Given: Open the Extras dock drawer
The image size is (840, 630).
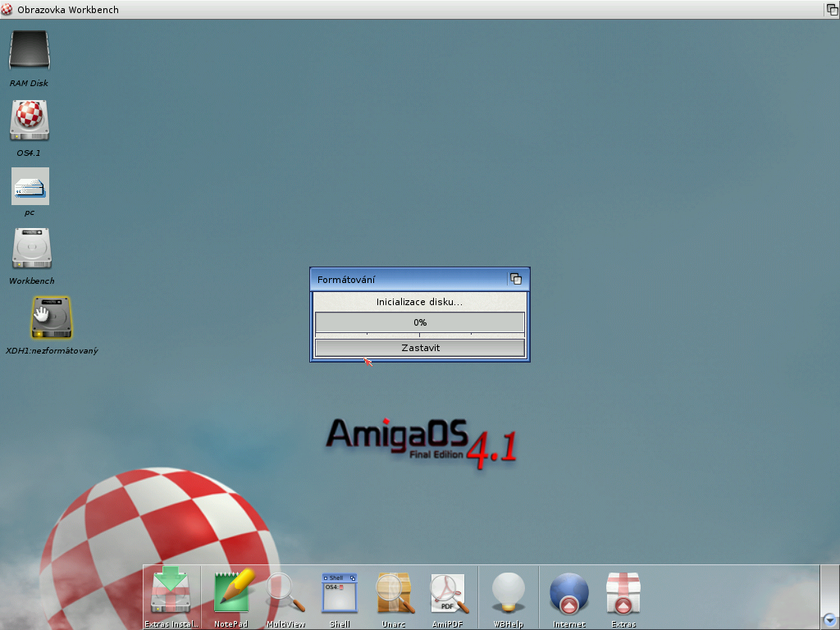Looking at the screenshot, I should (623, 595).
